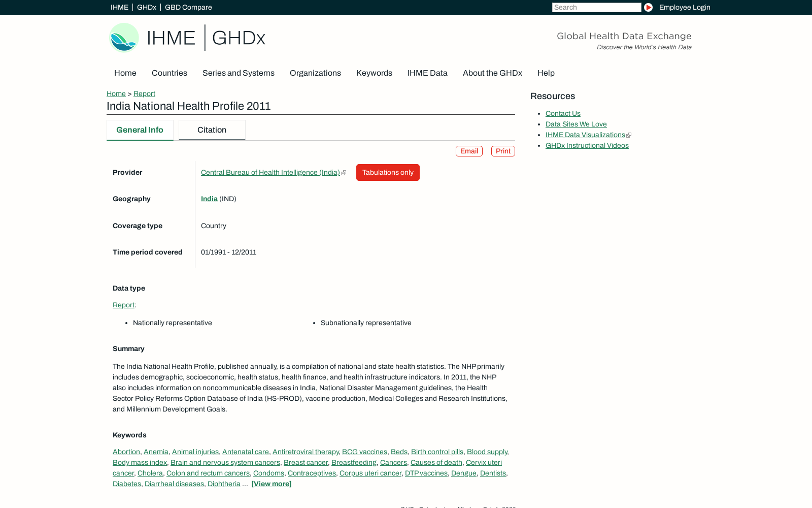Click the Corpus uteri cancer keyword
This screenshot has width=812, height=508.
370,473
